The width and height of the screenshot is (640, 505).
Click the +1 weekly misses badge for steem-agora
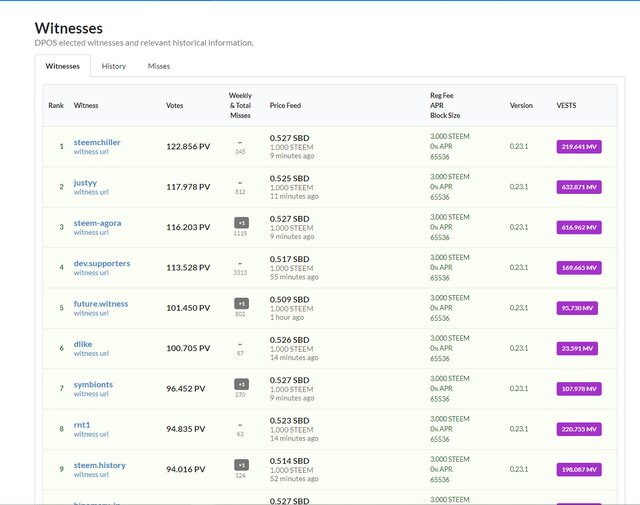pyautogui.click(x=240, y=222)
